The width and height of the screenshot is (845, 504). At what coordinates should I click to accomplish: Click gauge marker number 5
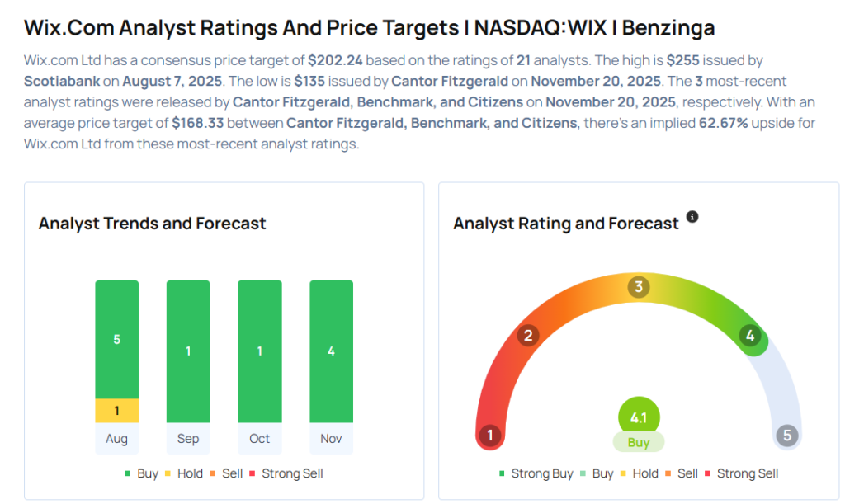click(x=787, y=435)
